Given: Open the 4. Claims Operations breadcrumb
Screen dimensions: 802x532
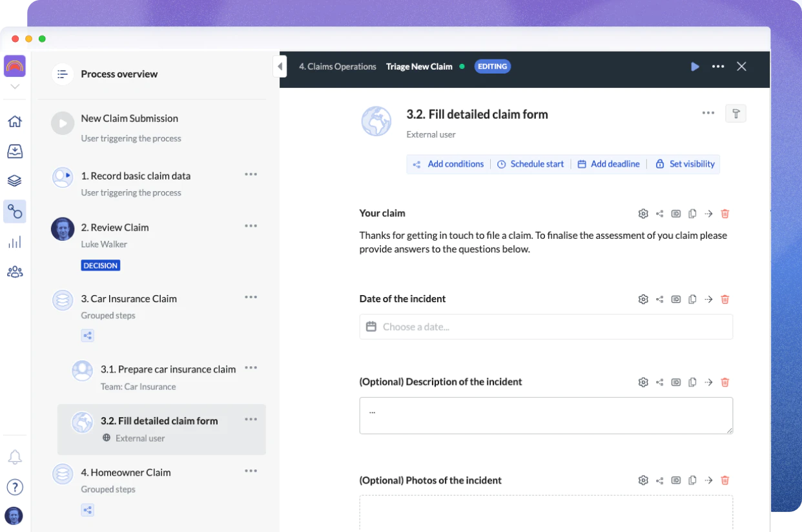Looking at the screenshot, I should pos(338,66).
